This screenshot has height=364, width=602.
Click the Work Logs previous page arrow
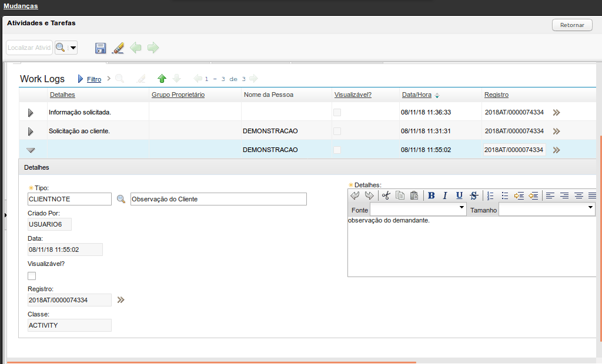coord(198,79)
